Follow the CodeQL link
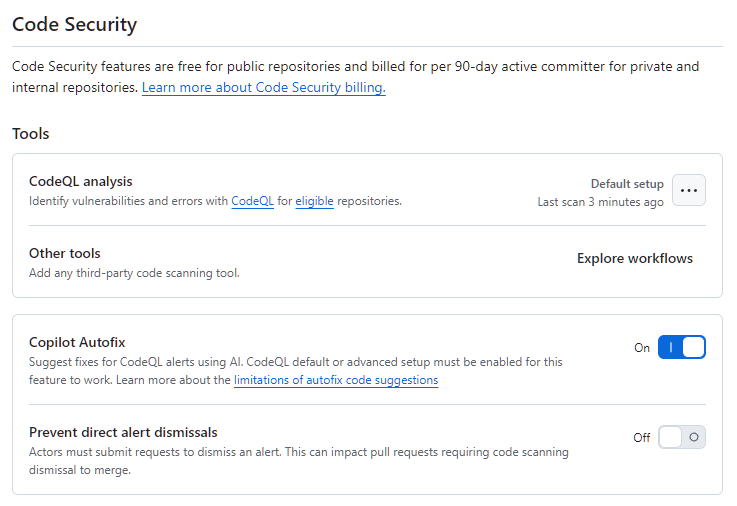Image resolution: width=737 pixels, height=506 pixels. 252,201
